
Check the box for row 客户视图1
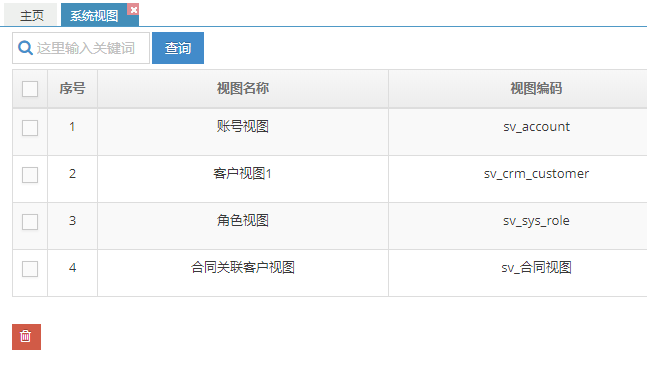point(30,175)
